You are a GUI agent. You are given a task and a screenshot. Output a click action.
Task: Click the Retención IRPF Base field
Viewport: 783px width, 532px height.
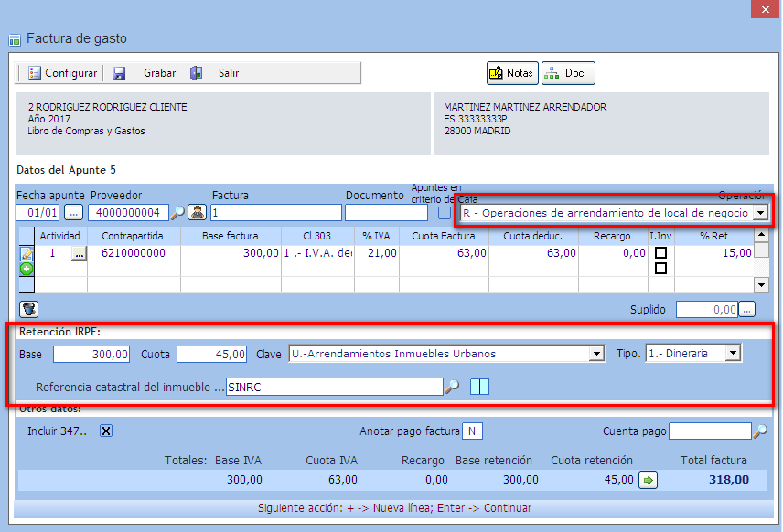(91, 355)
